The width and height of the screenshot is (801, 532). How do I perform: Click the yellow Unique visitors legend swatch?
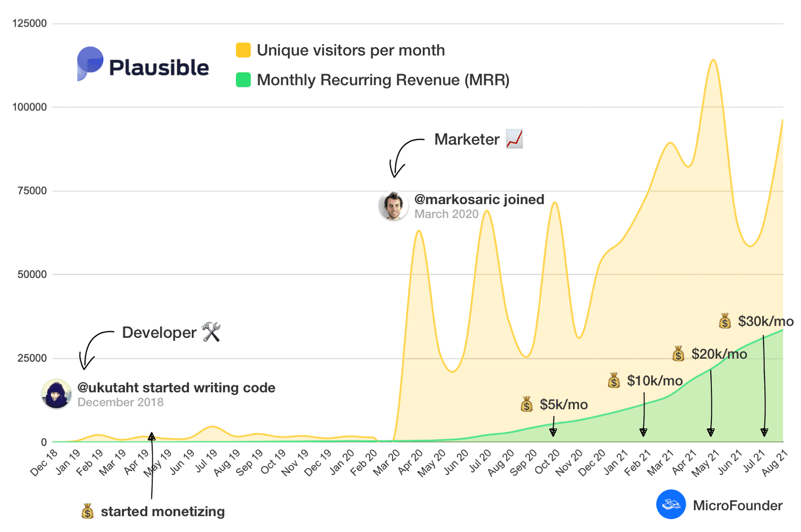pos(243,50)
